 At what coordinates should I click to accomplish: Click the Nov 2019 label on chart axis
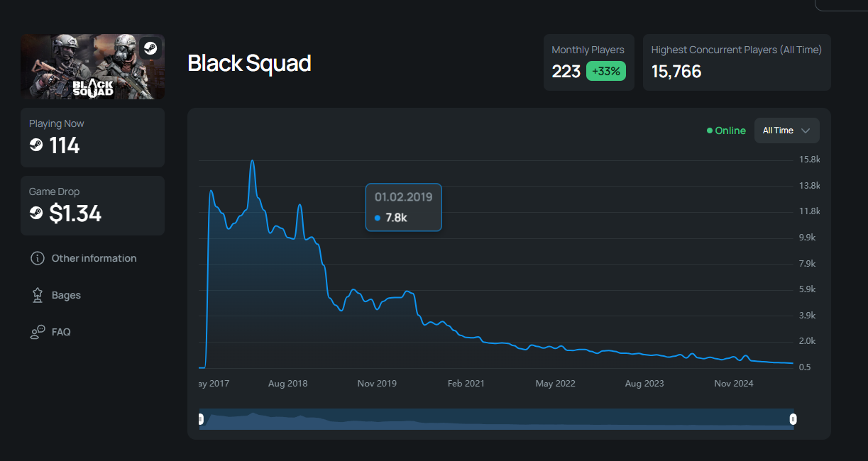click(377, 384)
